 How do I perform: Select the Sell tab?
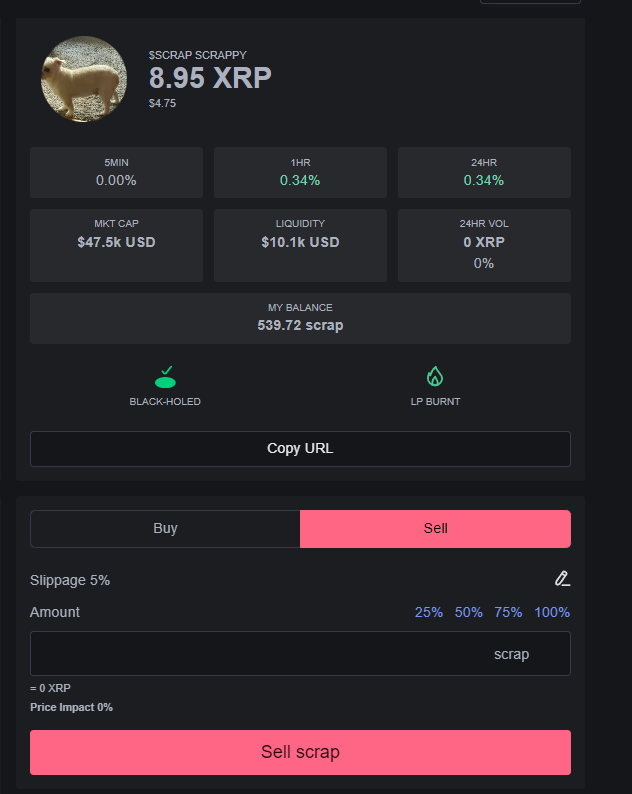435,528
